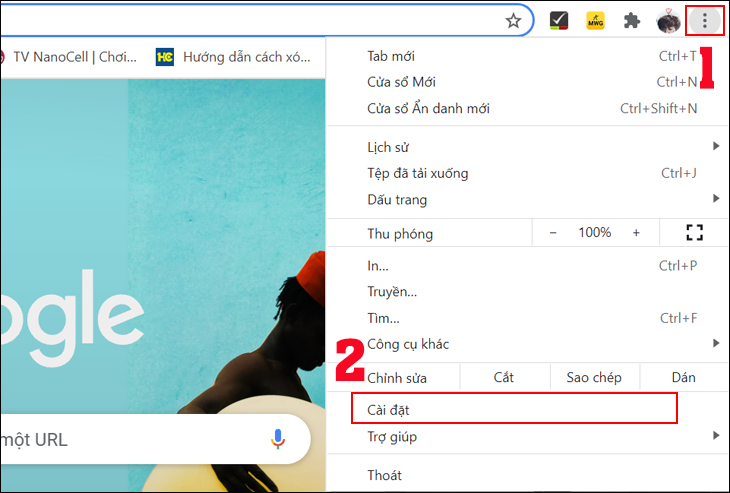This screenshot has width=730, height=493.
Task: Open Tệp đã tải xuống
Action: [x=528, y=173]
